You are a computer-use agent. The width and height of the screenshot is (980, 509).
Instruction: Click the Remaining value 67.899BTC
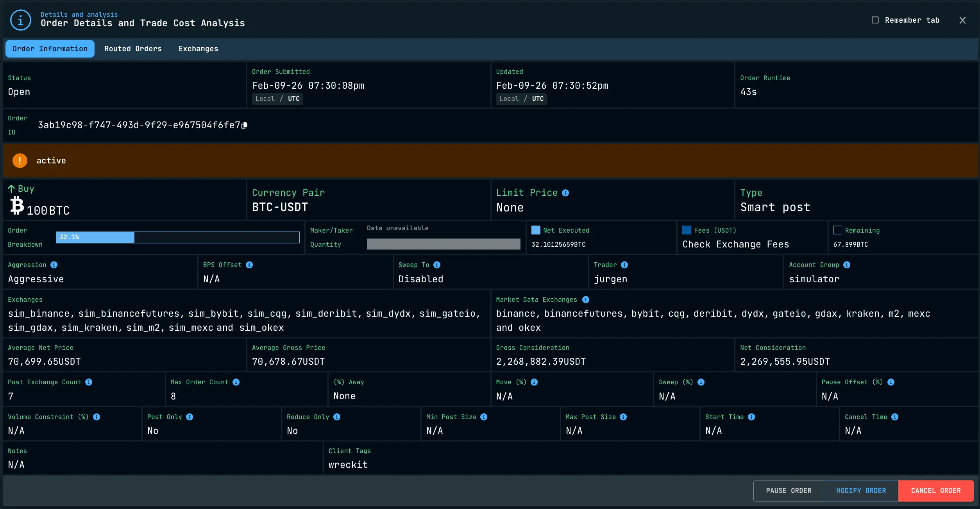[x=851, y=244]
